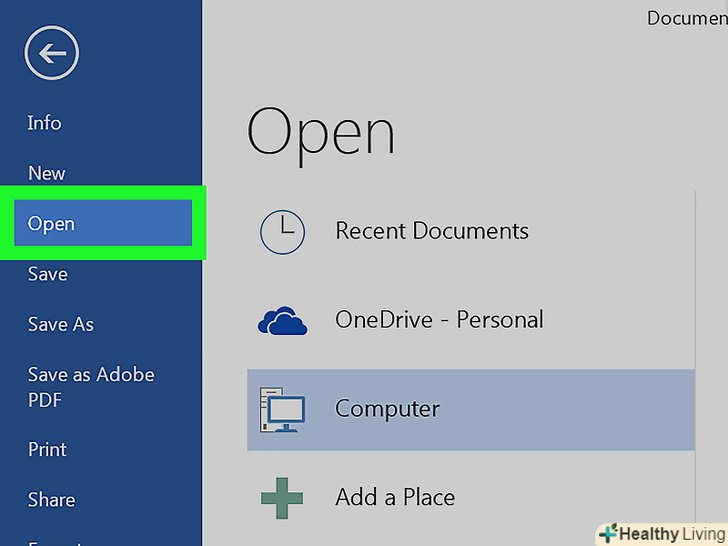Click the green plus Add a Place icon
The width and height of the screenshot is (728, 546).
tap(282, 498)
